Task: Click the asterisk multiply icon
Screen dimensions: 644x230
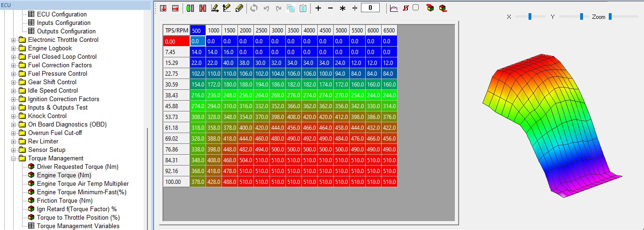Action: pos(343,8)
